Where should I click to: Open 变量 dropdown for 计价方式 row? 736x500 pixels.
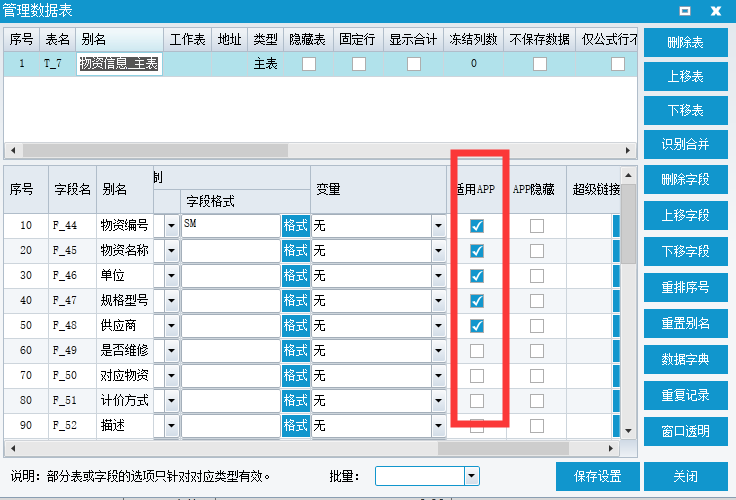click(438, 401)
